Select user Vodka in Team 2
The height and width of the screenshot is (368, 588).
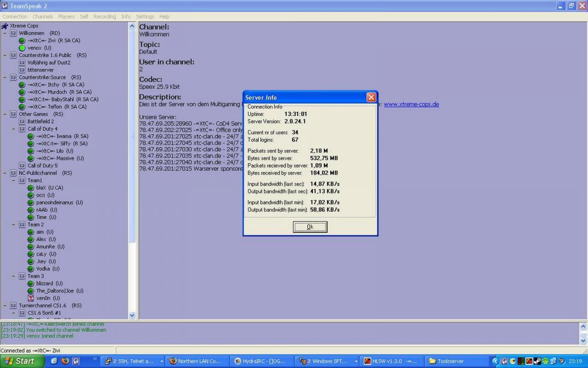(x=48, y=268)
